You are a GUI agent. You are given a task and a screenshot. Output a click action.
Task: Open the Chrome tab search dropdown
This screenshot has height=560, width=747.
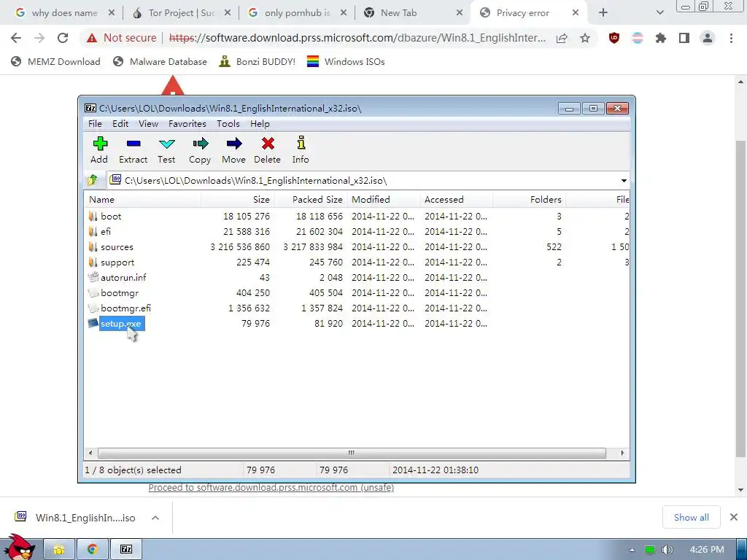tap(659, 13)
